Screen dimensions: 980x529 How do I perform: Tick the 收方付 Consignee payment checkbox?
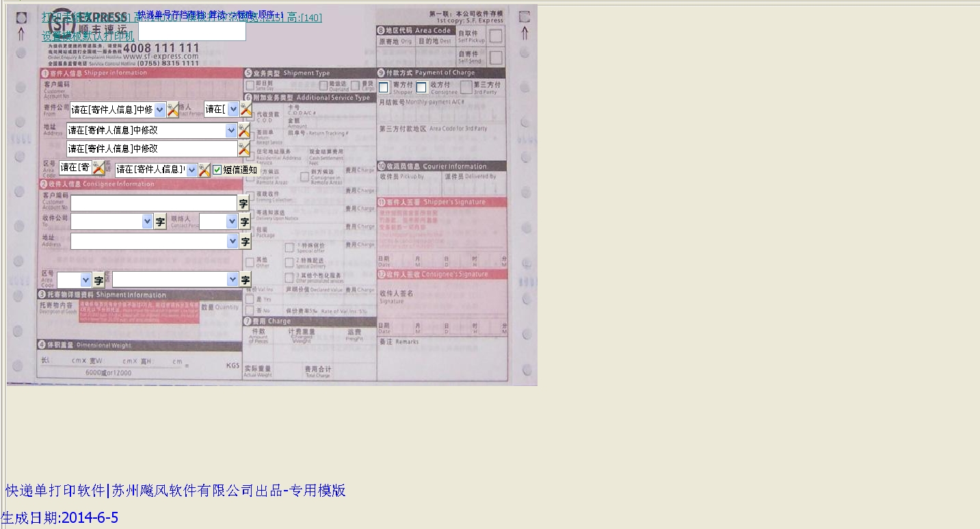[x=421, y=87]
